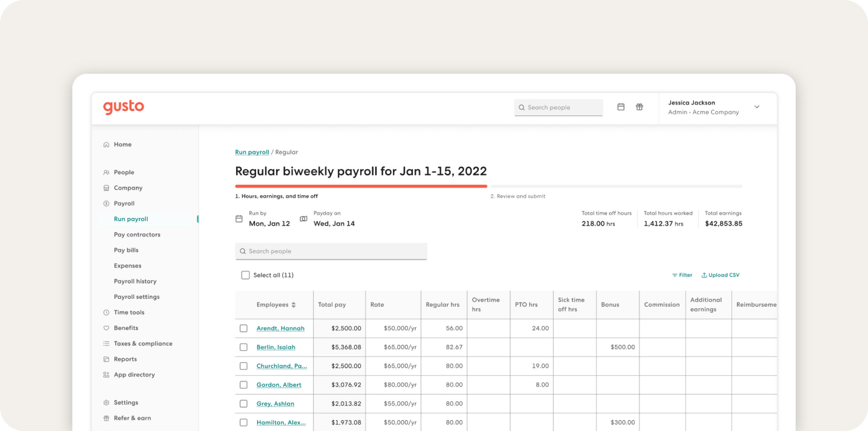Click the Benefits heart icon
Viewport: 868px width, 431px height.
(106, 328)
